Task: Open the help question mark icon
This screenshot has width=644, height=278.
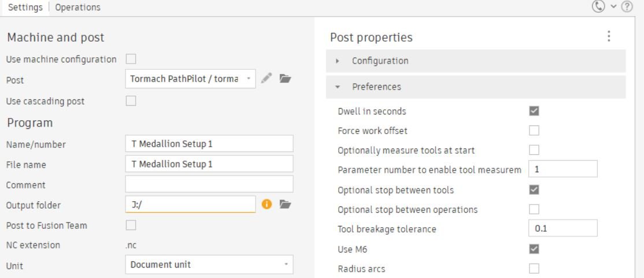Action: point(627,6)
